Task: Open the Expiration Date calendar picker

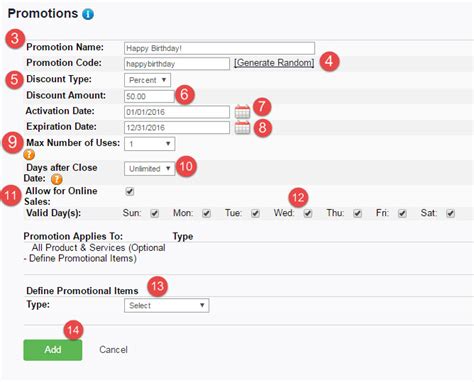Action: pos(242,127)
